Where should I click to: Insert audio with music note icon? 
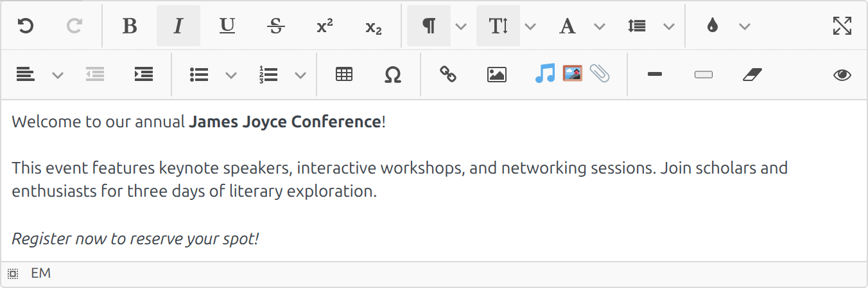coord(544,73)
